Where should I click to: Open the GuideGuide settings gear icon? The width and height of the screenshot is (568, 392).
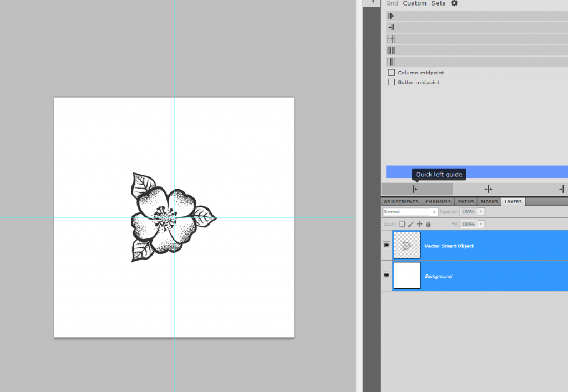[454, 3]
